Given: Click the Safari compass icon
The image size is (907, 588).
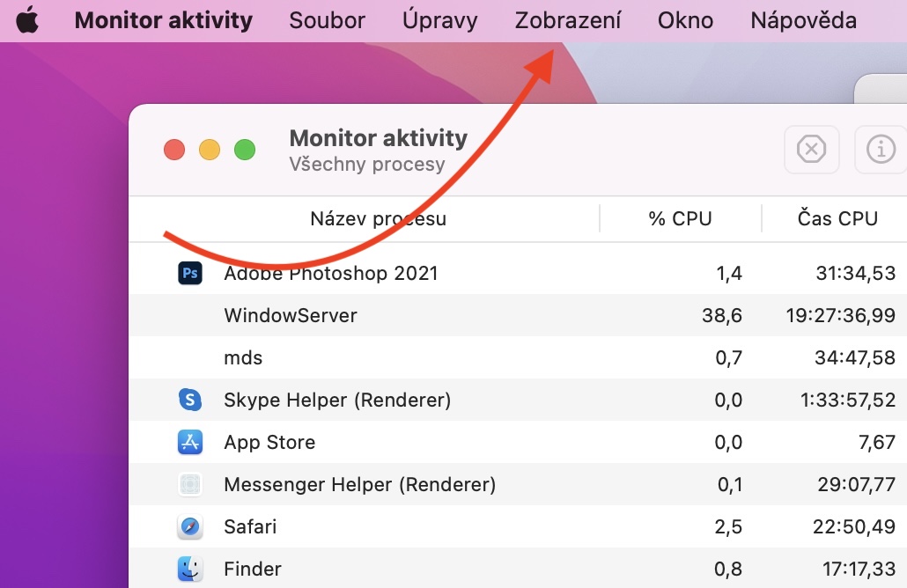Looking at the screenshot, I should [x=189, y=526].
